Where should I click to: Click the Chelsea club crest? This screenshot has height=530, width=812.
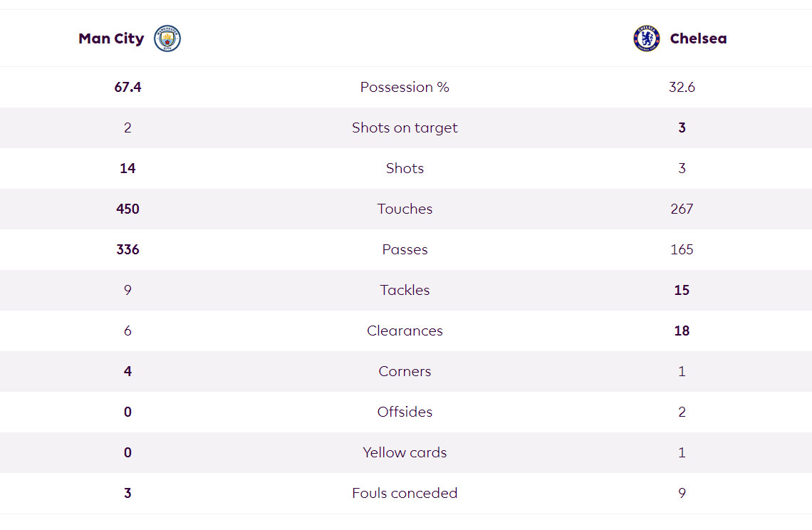(646, 38)
